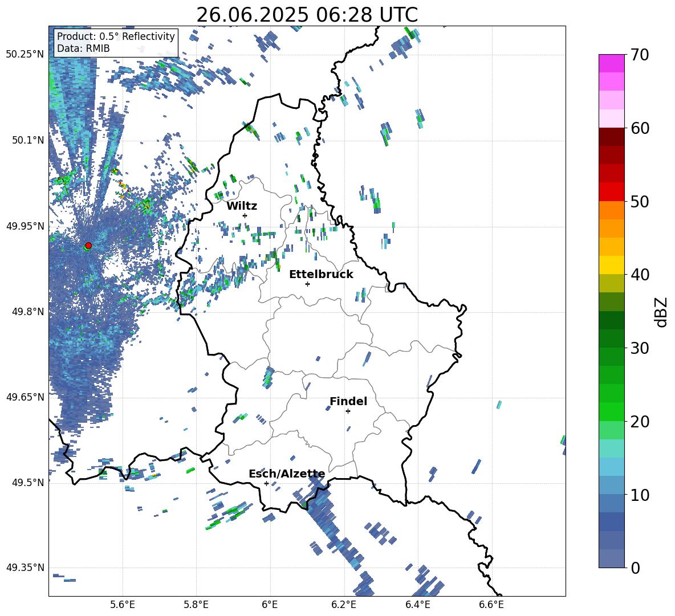Click the dark maroon swatch below 60
The image size is (675, 616).
611,137
